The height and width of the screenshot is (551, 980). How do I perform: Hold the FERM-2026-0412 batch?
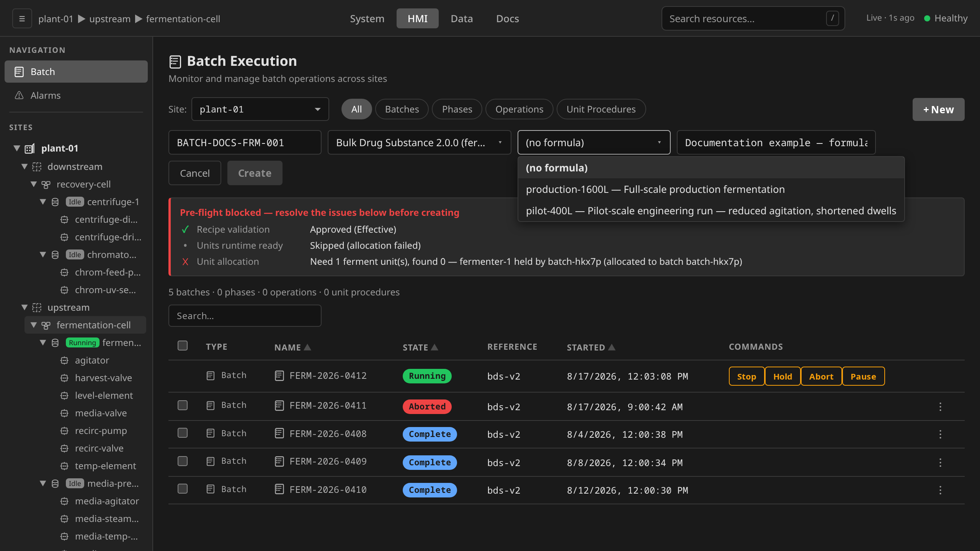782,377
